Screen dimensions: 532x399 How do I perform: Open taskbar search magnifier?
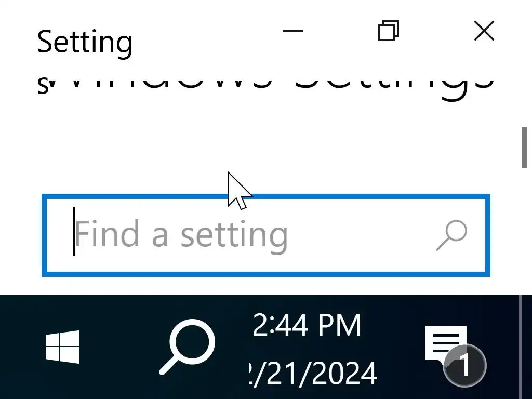[187, 347]
